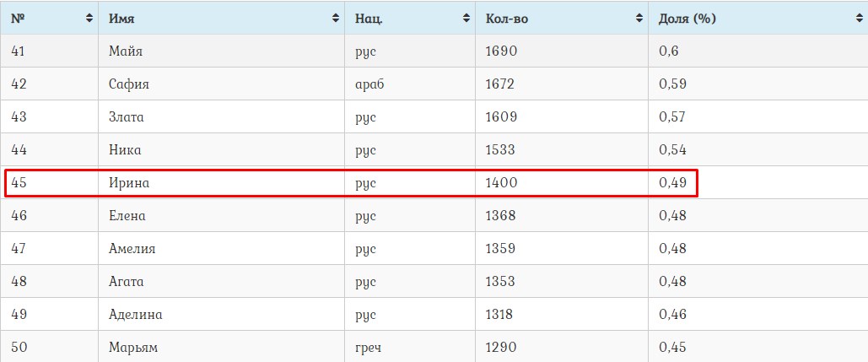Click the sort arrows in Нац. column

click(466, 18)
